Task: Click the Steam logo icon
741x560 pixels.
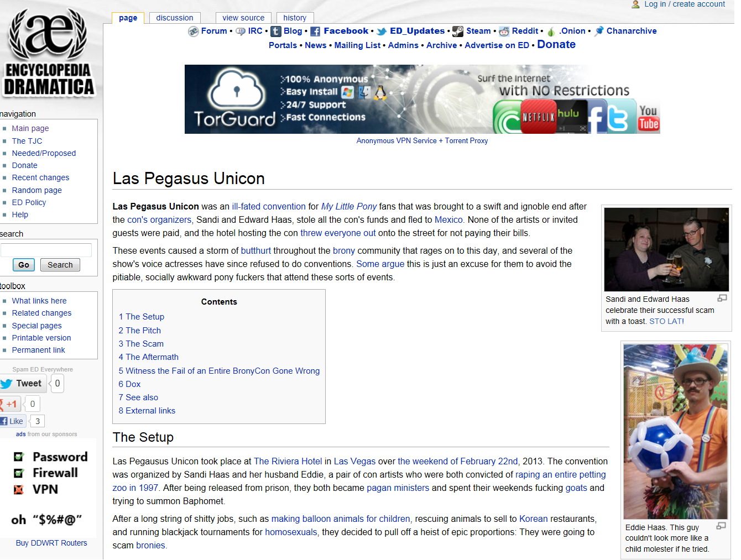Action: point(458,32)
